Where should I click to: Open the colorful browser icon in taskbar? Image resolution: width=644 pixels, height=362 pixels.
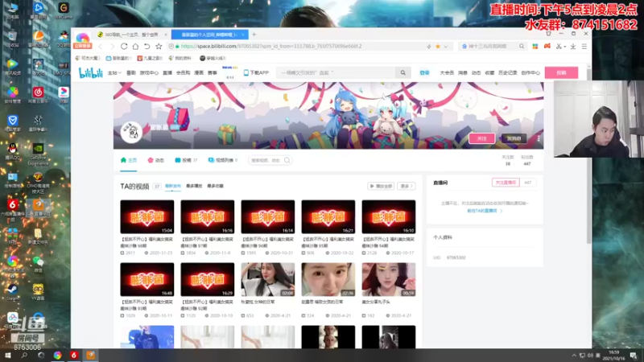[57, 356]
